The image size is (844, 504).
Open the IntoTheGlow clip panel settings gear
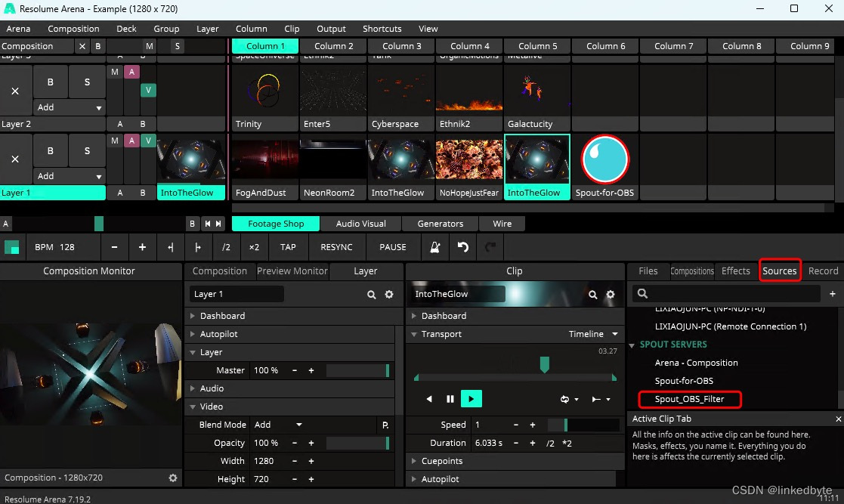click(x=611, y=295)
